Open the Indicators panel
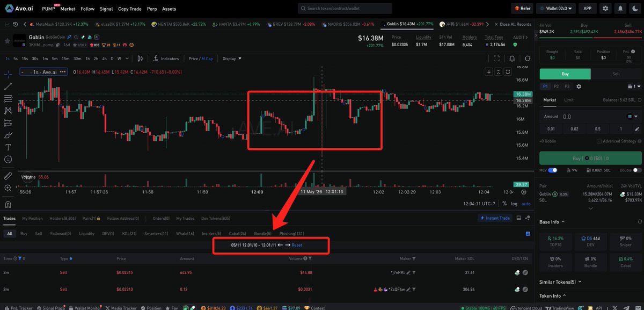This screenshot has height=310, width=644. pos(166,59)
